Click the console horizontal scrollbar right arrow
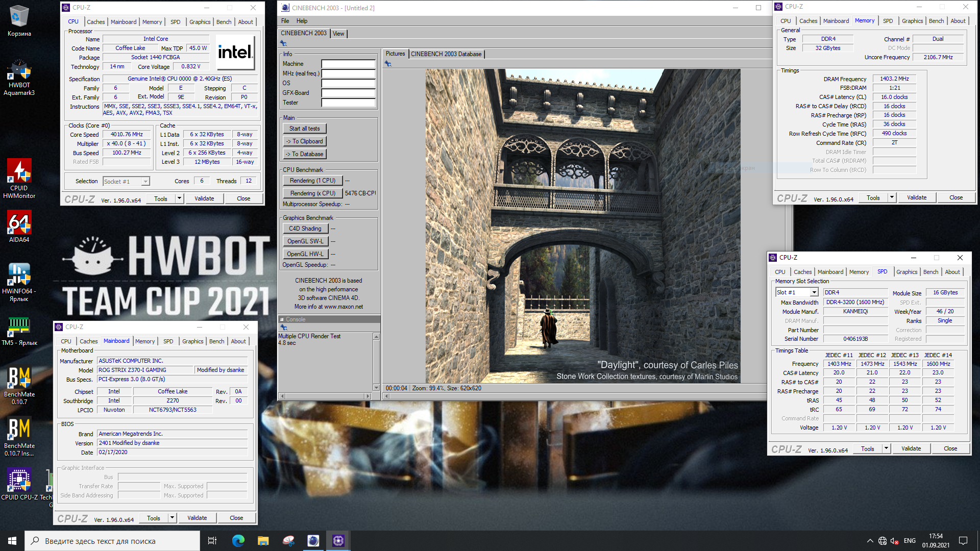Image resolution: width=980 pixels, height=551 pixels. coord(367,396)
